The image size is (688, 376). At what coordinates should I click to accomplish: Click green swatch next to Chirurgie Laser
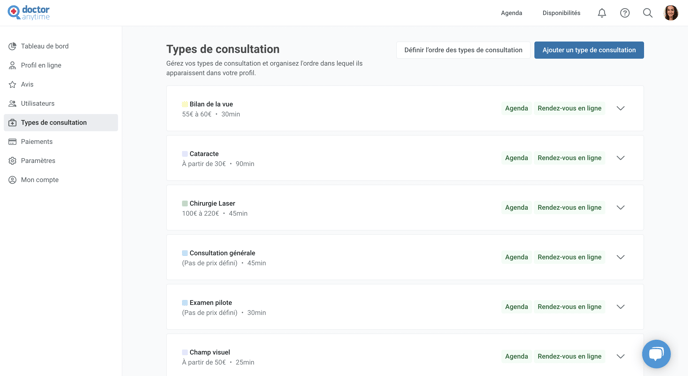pos(185,204)
